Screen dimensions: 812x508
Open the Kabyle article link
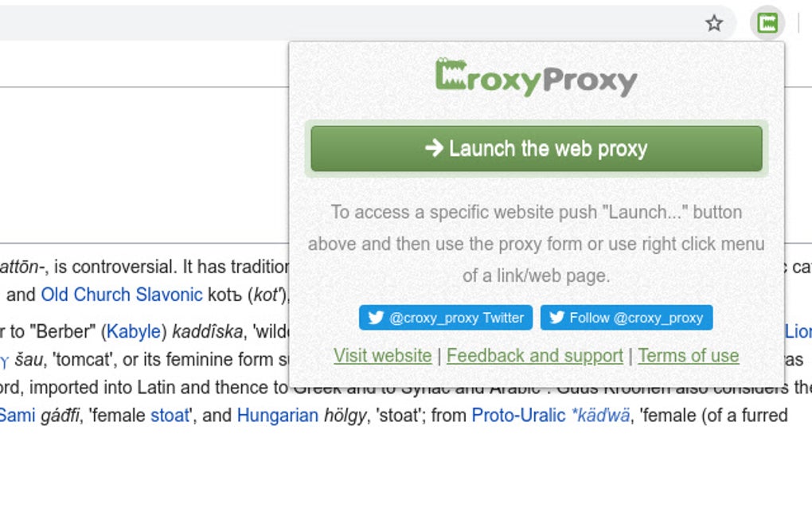(134, 331)
